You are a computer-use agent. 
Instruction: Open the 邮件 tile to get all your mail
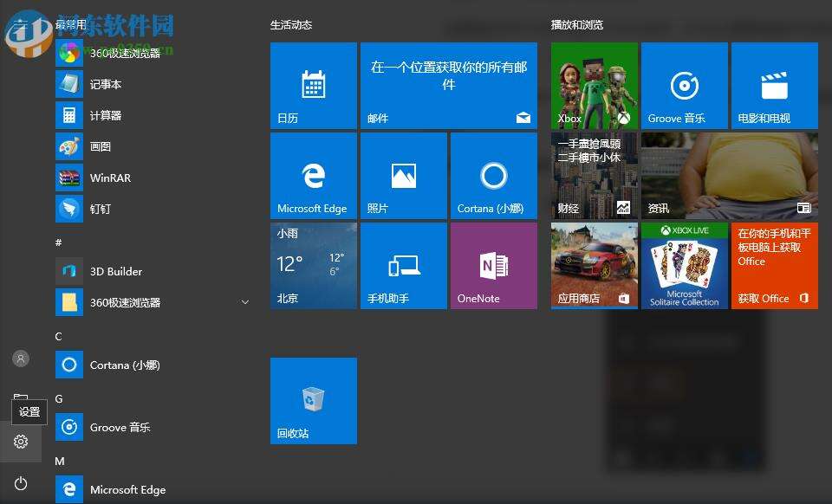point(448,84)
